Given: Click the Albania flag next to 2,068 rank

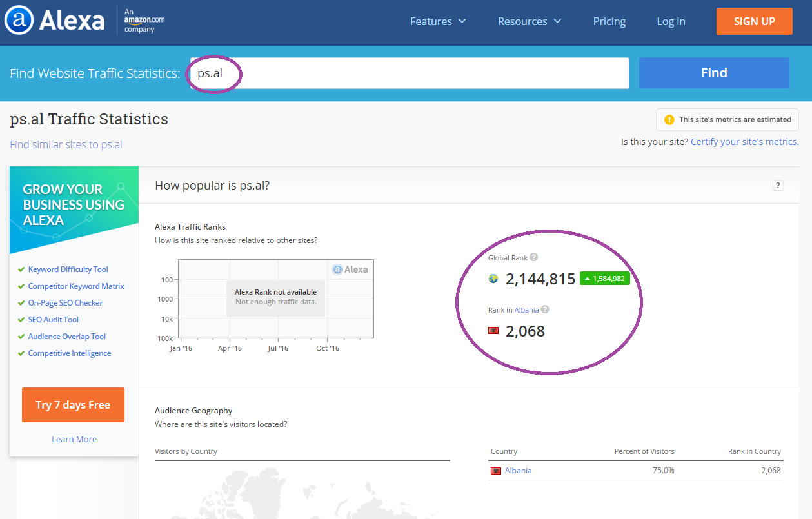Looking at the screenshot, I should (x=493, y=331).
